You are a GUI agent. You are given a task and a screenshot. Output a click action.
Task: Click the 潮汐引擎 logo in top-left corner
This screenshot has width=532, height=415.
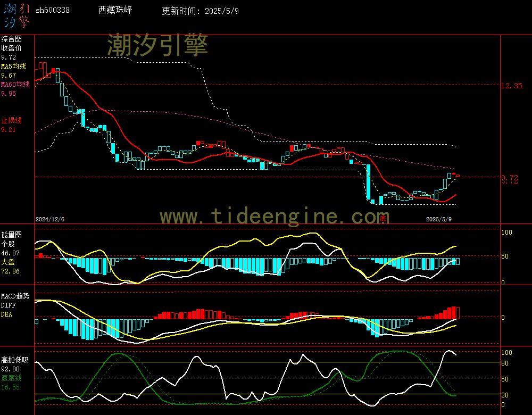pyautogui.click(x=17, y=16)
